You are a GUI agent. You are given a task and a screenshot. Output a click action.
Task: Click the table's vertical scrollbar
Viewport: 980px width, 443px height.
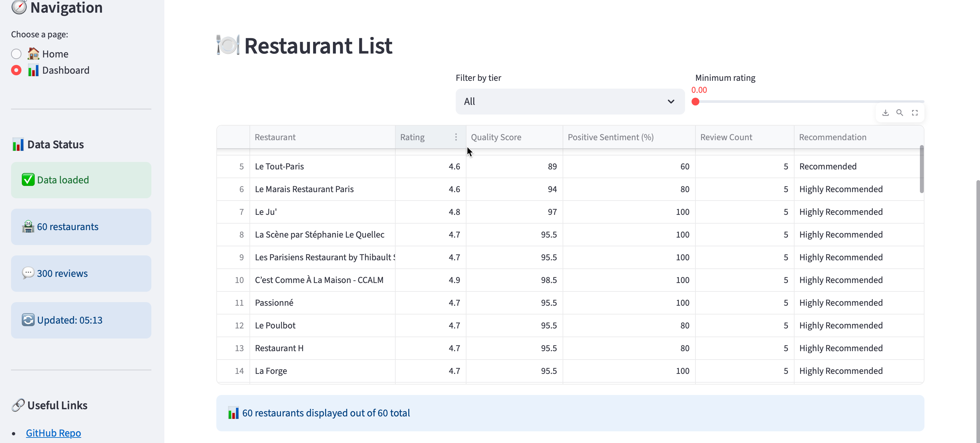(x=922, y=169)
